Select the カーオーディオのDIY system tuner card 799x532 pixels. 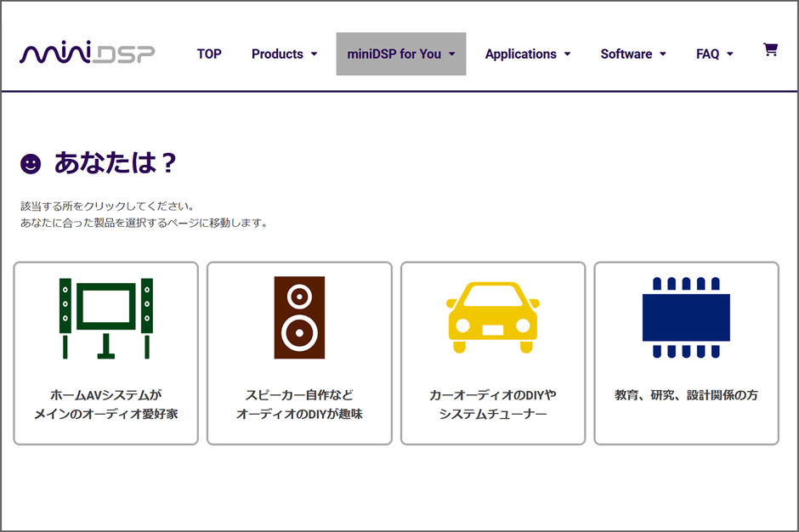(493, 353)
